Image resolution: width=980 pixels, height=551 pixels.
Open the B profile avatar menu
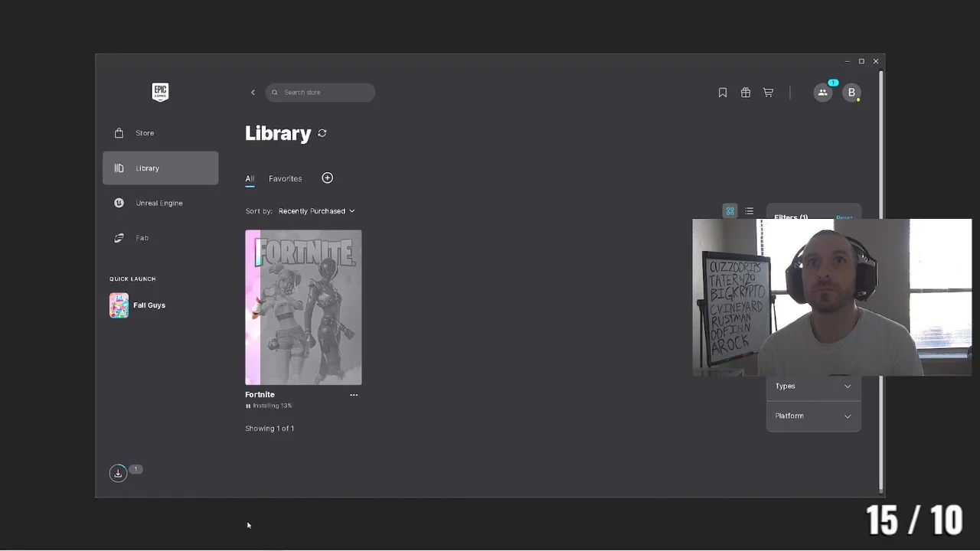click(851, 93)
